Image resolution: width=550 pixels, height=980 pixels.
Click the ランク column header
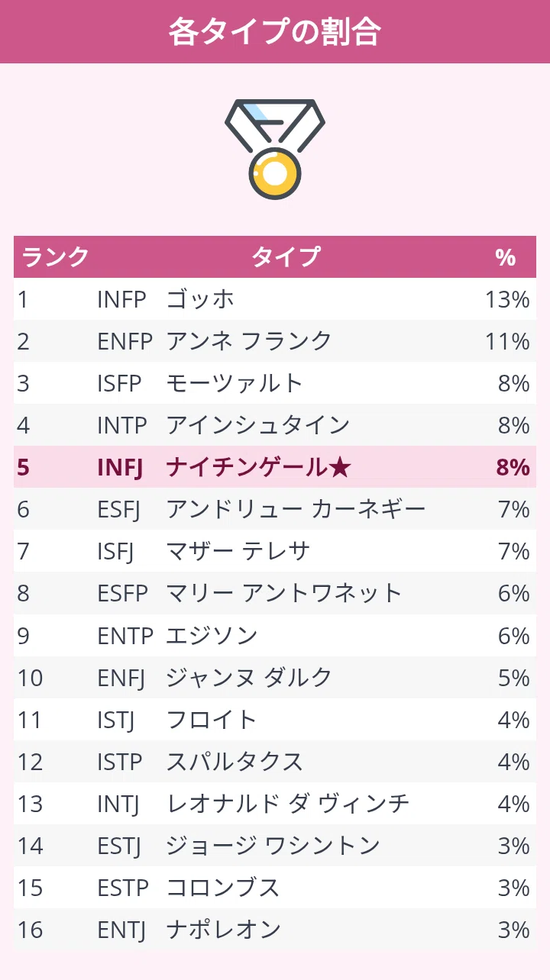(x=55, y=257)
